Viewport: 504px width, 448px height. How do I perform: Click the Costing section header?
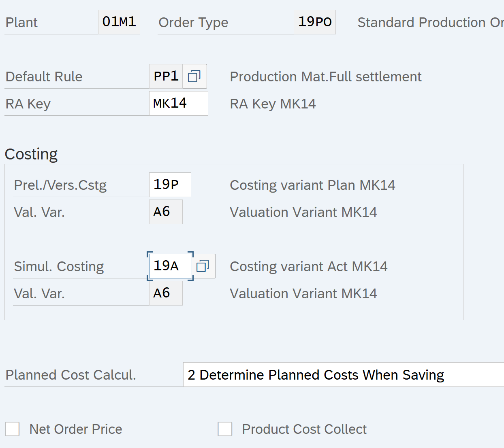pos(31,154)
